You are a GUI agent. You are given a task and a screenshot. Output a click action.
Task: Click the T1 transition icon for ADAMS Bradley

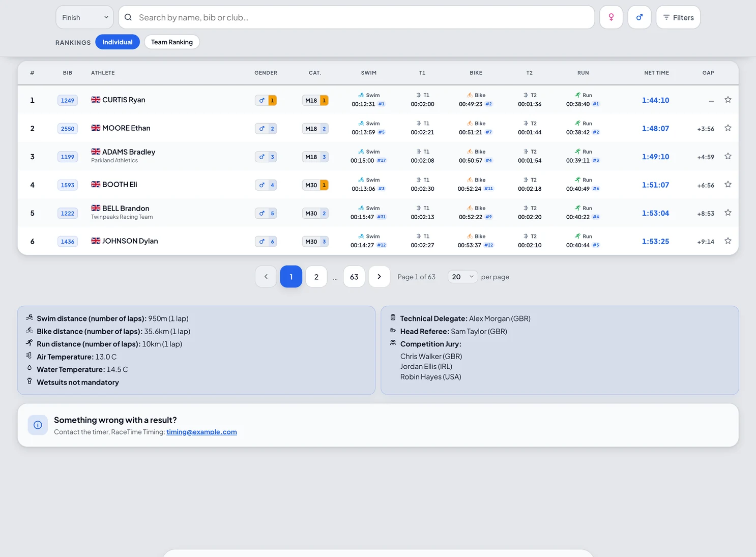[419, 152]
